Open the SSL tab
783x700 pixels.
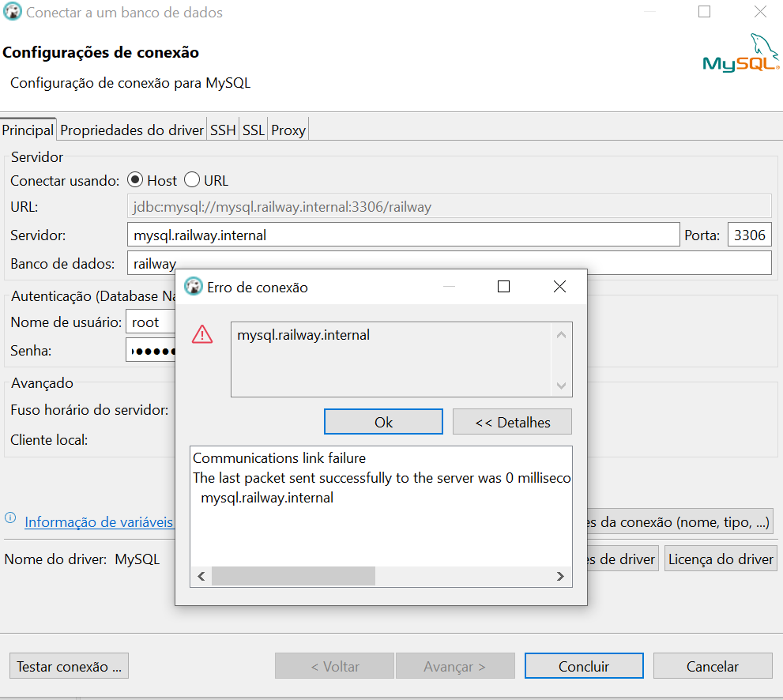(x=253, y=130)
